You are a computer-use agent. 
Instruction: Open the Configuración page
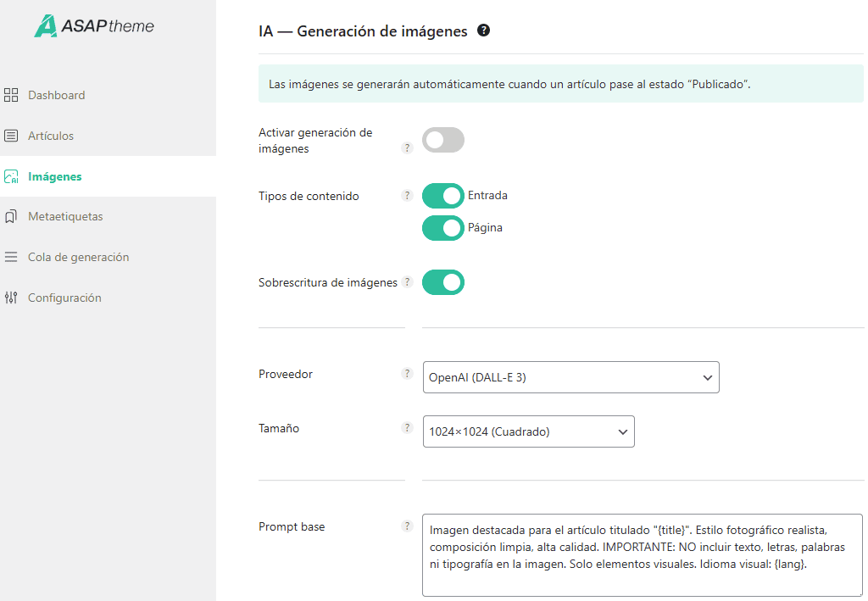64,298
